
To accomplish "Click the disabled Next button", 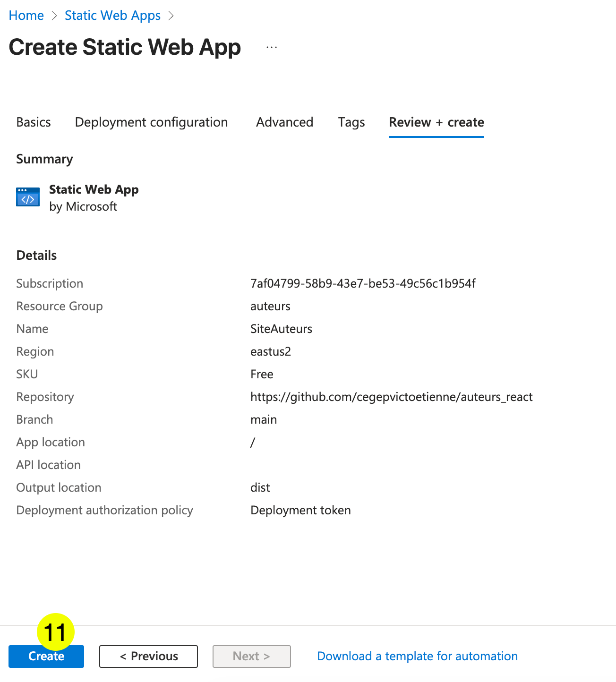I will point(251,656).
